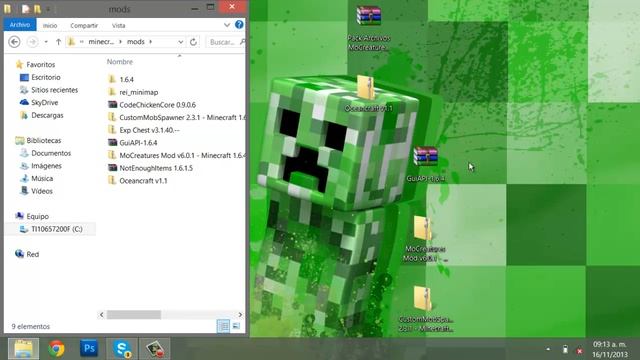Screen dimensions: 640x360
Task: Switch to the Inicio ribbon tab
Action: point(50,25)
